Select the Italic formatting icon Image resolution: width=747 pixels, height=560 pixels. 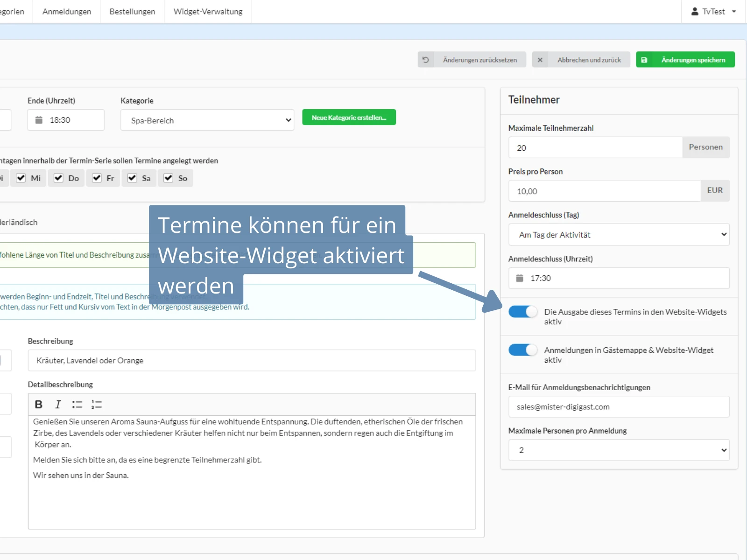pyautogui.click(x=58, y=404)
